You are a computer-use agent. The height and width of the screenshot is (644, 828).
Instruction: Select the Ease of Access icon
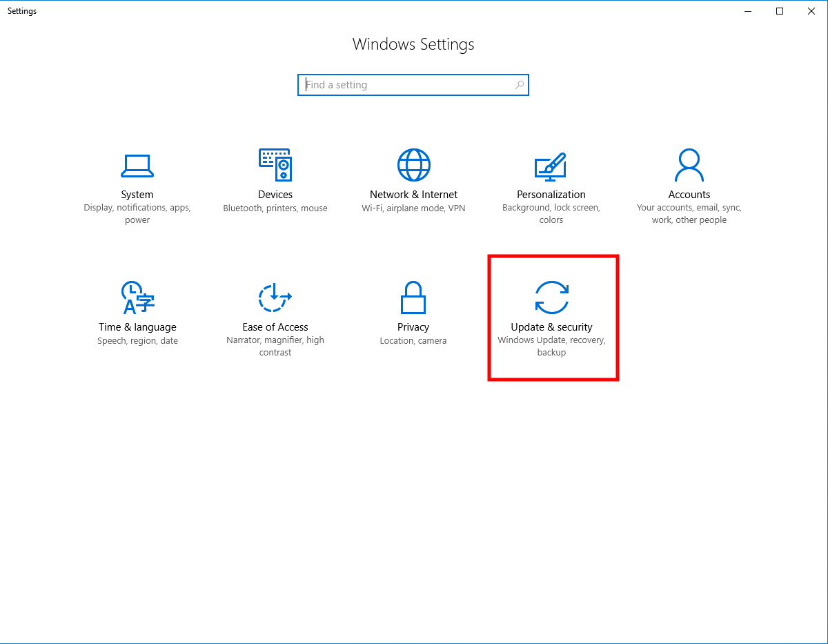pyautogui.click(x=275, y=298)
